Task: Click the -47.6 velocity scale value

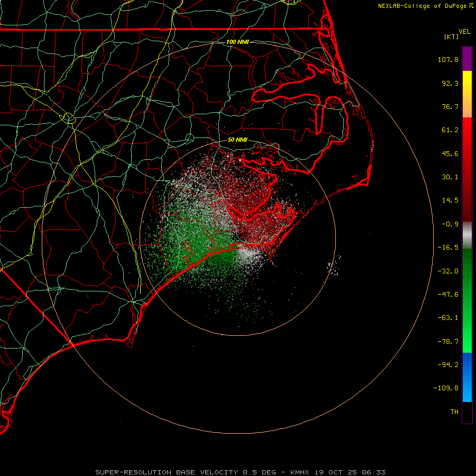Action: pyautogui.click(x=448, y=295)
